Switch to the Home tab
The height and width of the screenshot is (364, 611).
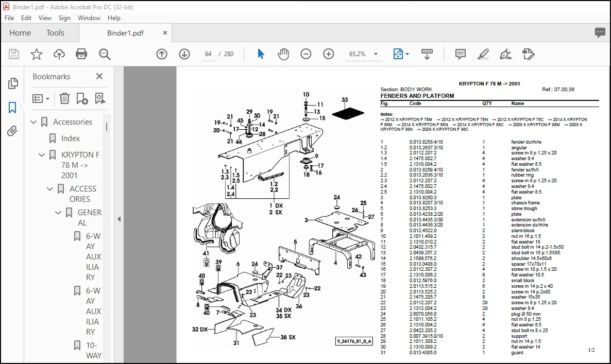pos(20,33)
